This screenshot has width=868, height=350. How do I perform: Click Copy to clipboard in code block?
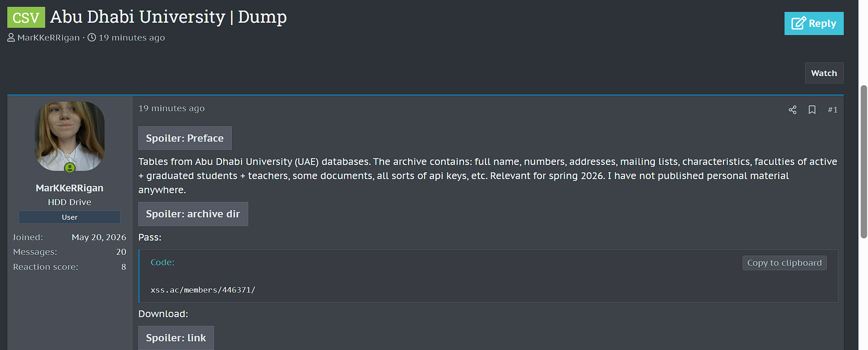[x=784, y=263]
